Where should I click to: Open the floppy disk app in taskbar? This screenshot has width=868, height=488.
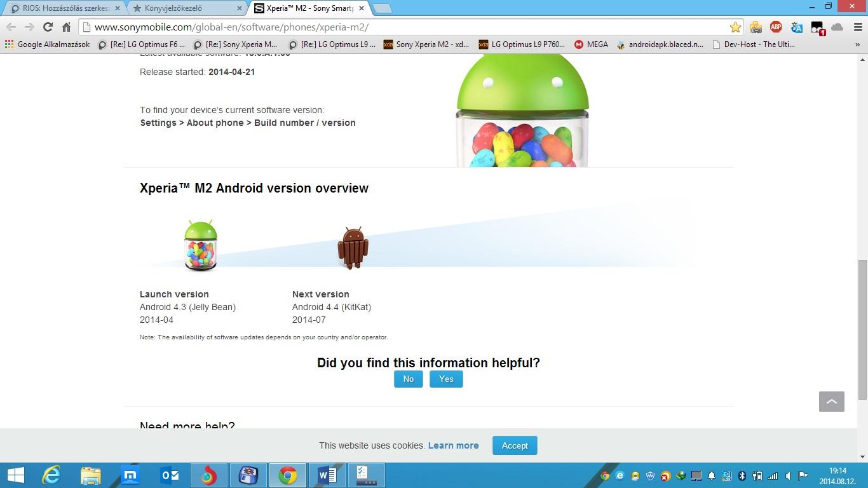[248, 475]
